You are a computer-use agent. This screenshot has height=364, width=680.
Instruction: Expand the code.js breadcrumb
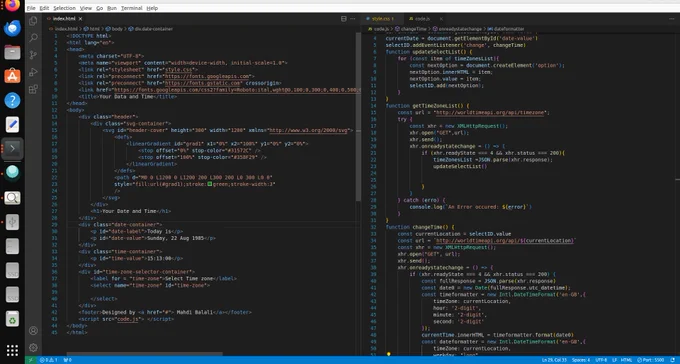click(x=382, y=29)
